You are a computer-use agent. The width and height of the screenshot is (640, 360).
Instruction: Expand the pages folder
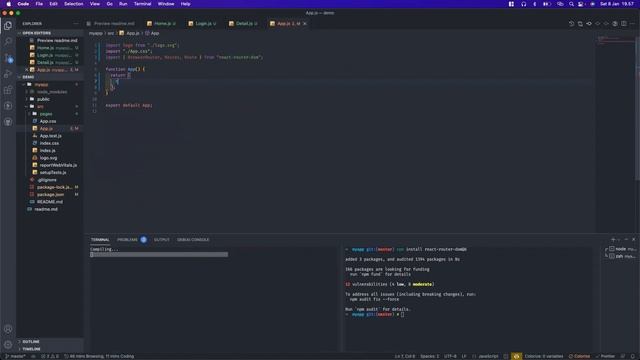[46, 114]
